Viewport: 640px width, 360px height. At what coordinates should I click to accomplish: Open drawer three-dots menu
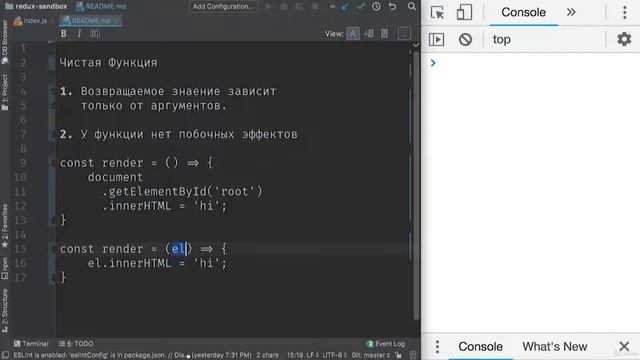pos(437,347)
